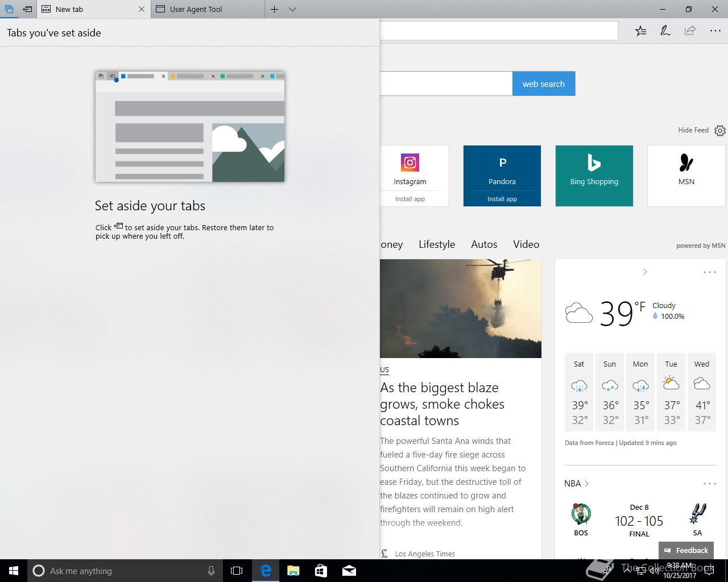Open Microsoft Store from taskbar
Image resolution: width=728 pixels, height=582 pixels.
[321, 571]
